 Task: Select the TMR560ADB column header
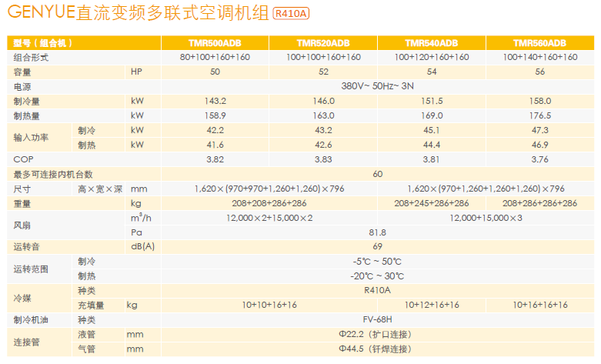click(539, 43)
